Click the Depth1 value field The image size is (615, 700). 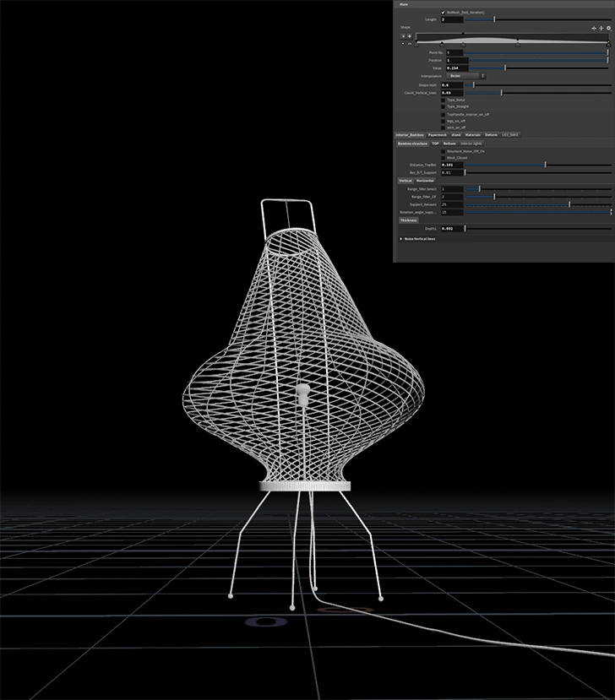pos(451,228)
